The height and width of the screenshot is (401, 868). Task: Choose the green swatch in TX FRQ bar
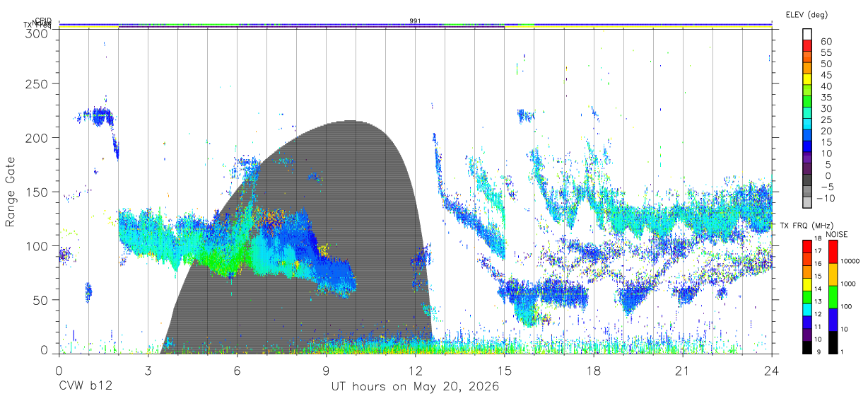pyautogui.click(x=807, y=296)
